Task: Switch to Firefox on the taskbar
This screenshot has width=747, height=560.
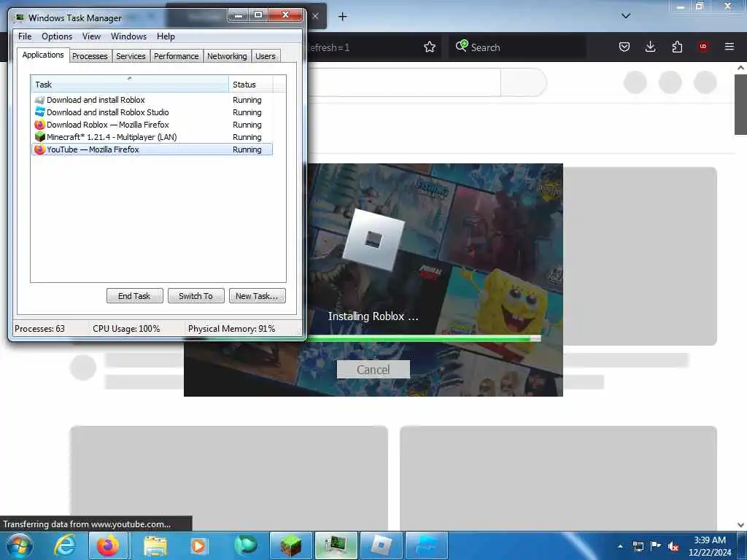Action: click(108, 545)
